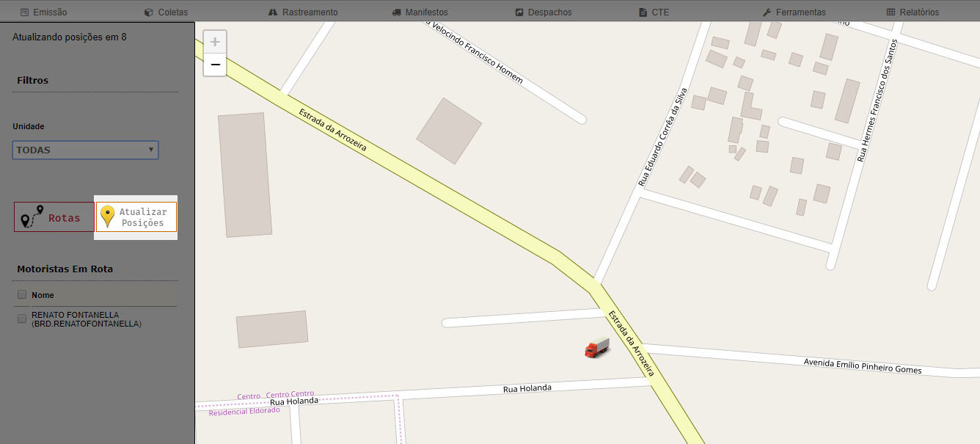This screenshot has width=980, height=444.
Task: Toggle the Nome select-all checkbox
Action: (x=22, y=294)
